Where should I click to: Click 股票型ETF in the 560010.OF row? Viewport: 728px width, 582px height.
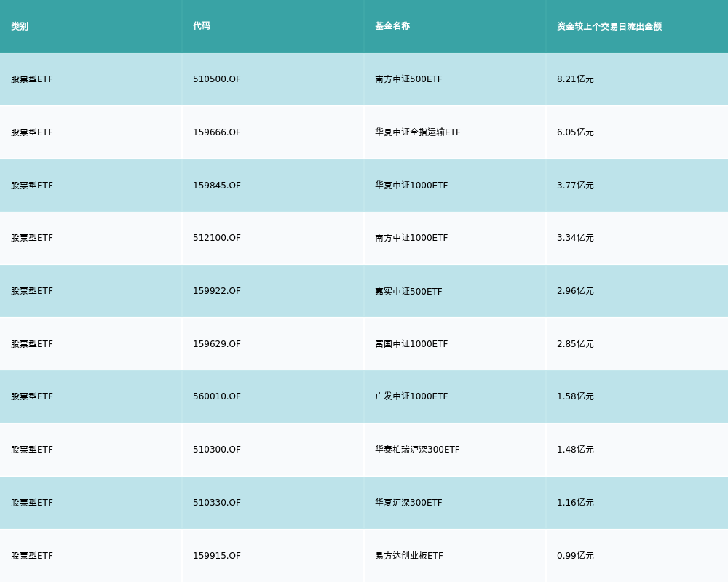[x=32, y=396]
